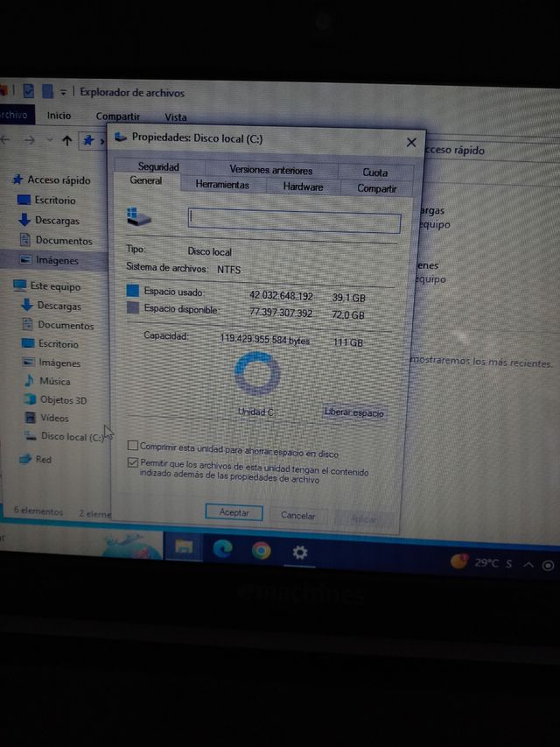Select Música in the sidebar
The image size is (560, 747).
(47, 381)
